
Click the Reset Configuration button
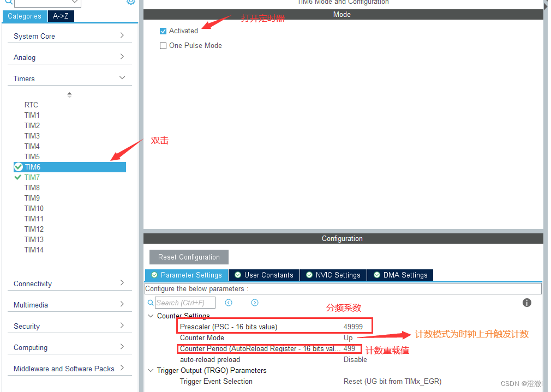point(189,257)
